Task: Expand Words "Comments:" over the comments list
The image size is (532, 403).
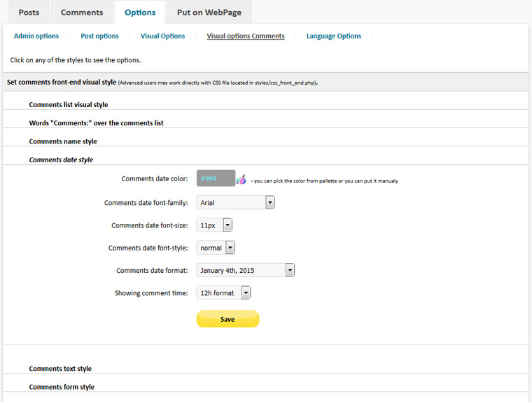Action: pos(96,123)
